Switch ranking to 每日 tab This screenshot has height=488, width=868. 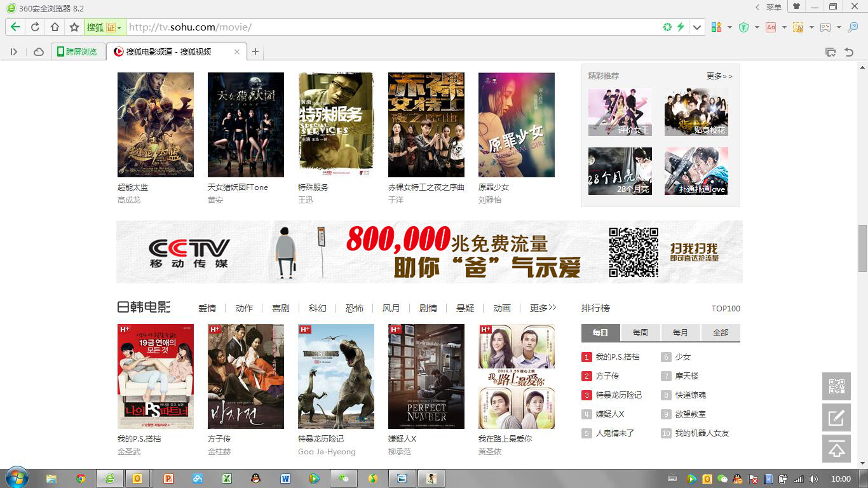pos(600,333)
